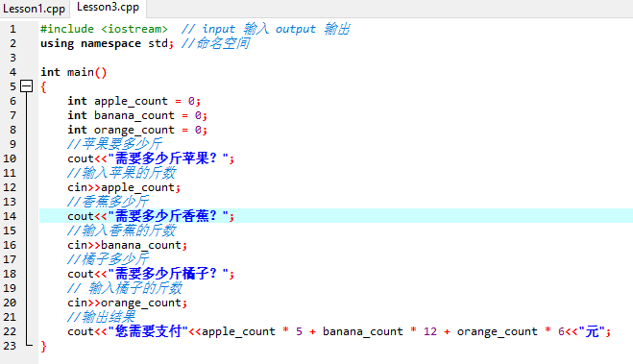Click line number 22 in the gutter

pyautogui.click(x=10, y=331)
